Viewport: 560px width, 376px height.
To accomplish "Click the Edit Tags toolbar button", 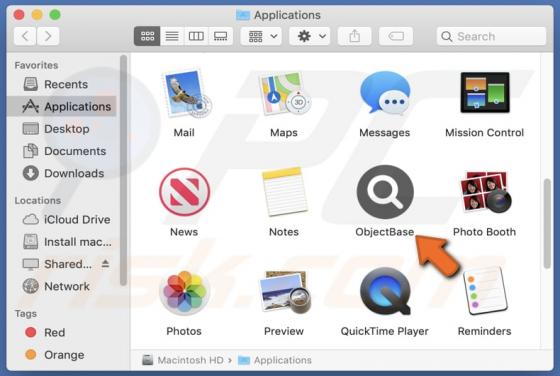I will point(396,36).
